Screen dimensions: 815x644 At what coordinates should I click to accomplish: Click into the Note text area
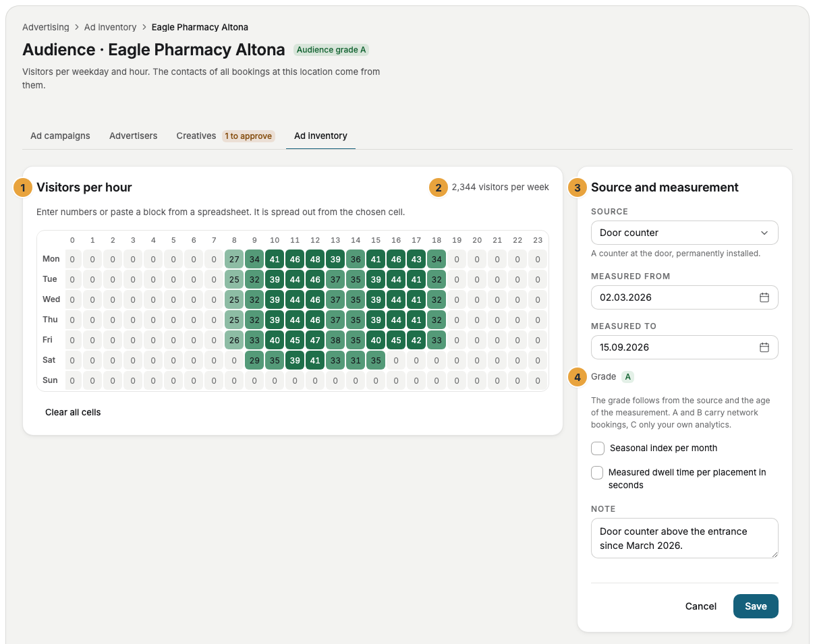pyautogui.click(x=684, y=538)
